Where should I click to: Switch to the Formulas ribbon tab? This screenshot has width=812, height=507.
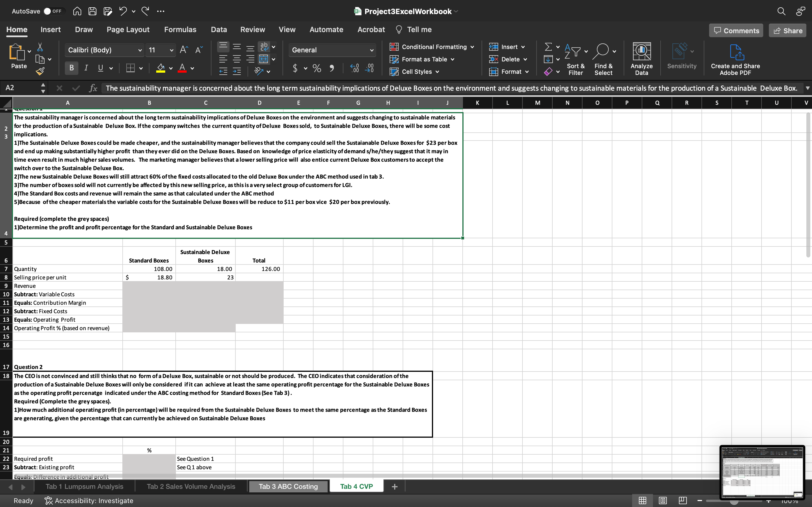click(180, 30)
